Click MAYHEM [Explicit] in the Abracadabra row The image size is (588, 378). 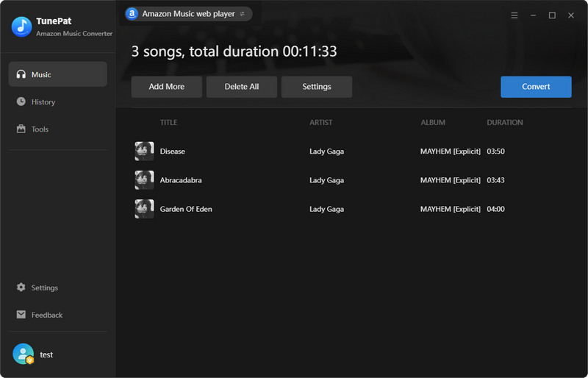click(451, 180)
